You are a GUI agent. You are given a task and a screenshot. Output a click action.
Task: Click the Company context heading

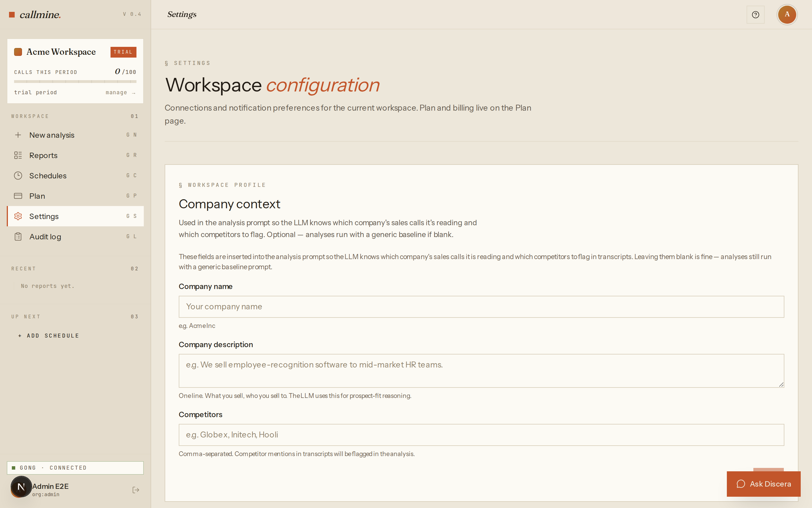pyautogui.click(x=229, y=204)
